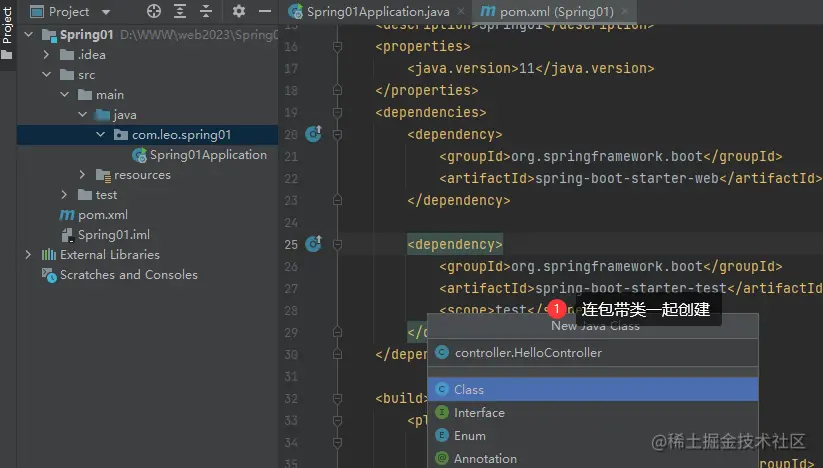
Task: Click spring-boot-starter-web artifactId text
Action: pos(627,178)
